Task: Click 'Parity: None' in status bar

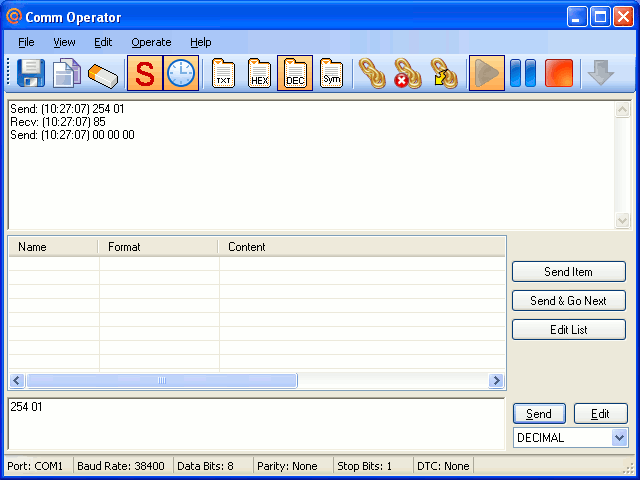Action: pyautogui.click(x=287, y=466)
